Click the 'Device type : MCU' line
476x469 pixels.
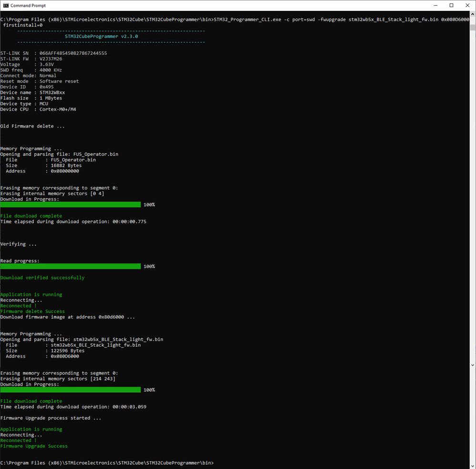tap(24, 104)
